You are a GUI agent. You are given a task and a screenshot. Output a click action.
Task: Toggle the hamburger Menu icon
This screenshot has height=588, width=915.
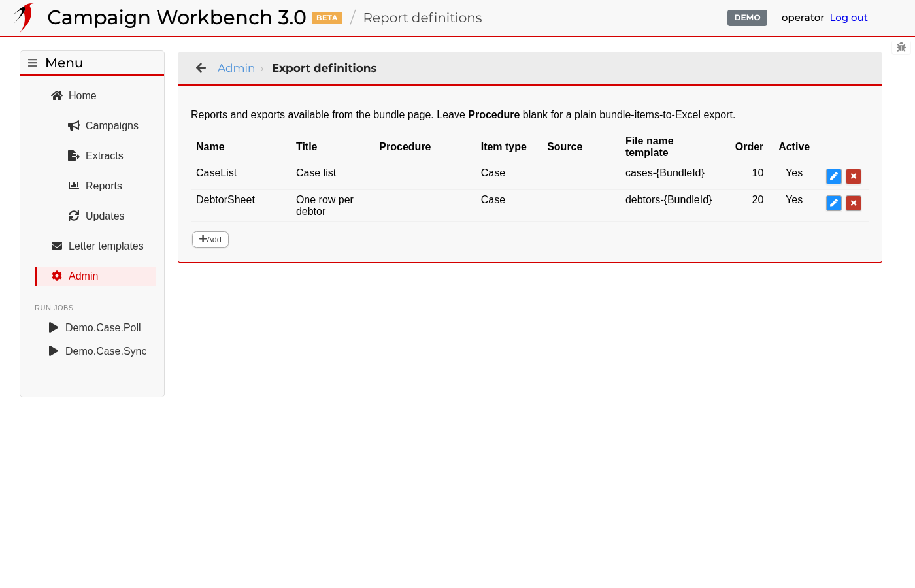[x=33, y=63]
